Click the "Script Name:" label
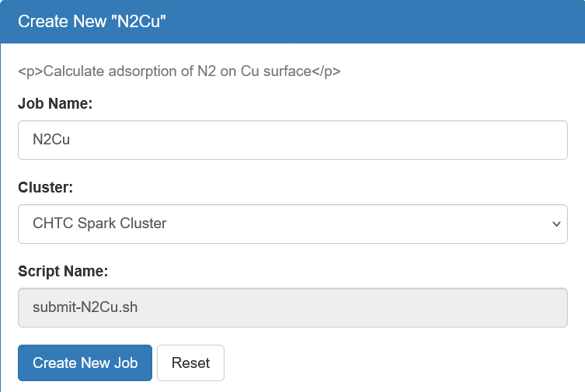Screen dimensions: 585x392 [x=63, y=271]
